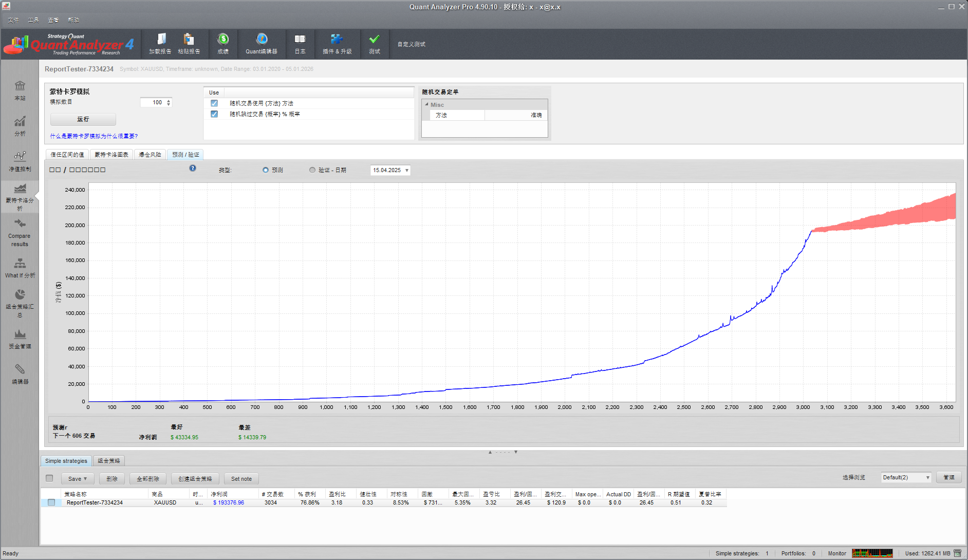Screen dimensions: 968x560
Task: Open the Save dropdown button
Action: click(x=78, y=479)
